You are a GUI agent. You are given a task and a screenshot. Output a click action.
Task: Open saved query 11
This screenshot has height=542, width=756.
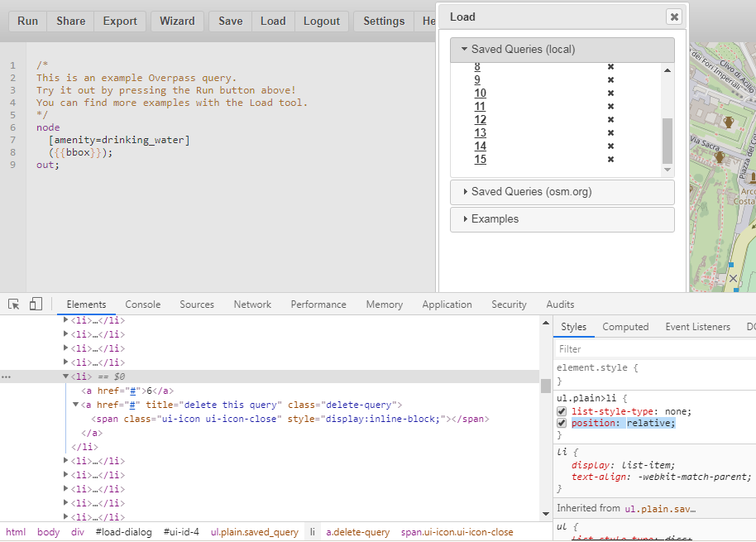480,106
